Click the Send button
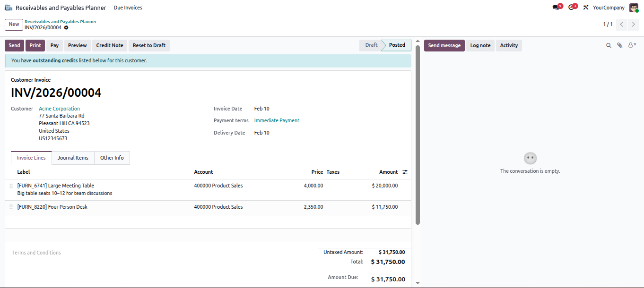This screenshot has height=288, width=644. (14, 45)
